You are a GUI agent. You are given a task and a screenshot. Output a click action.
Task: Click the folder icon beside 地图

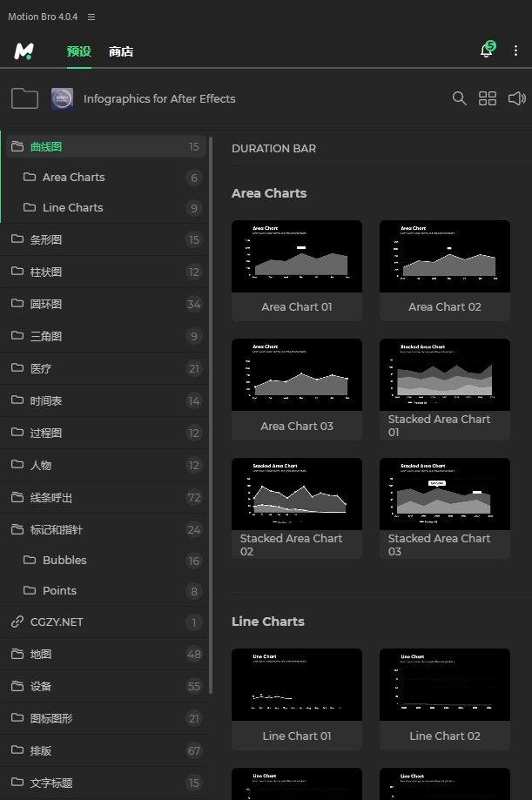(17, 654)
